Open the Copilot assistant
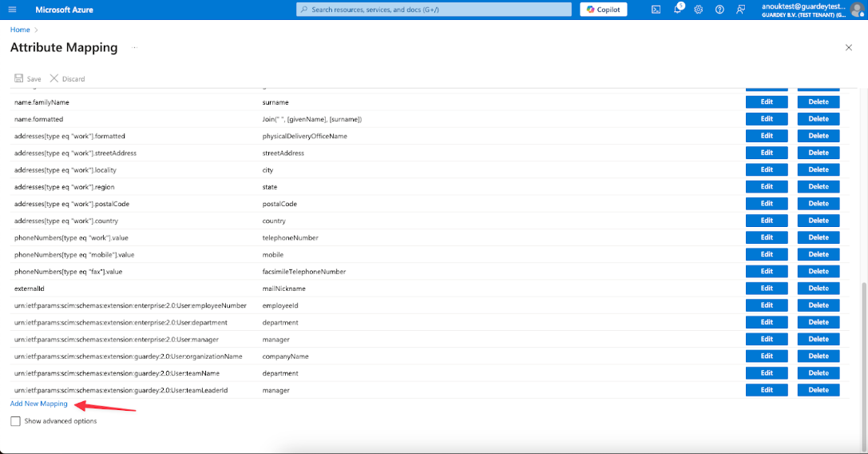The width and height of the screenshot is (868, 454). point(603,10)
